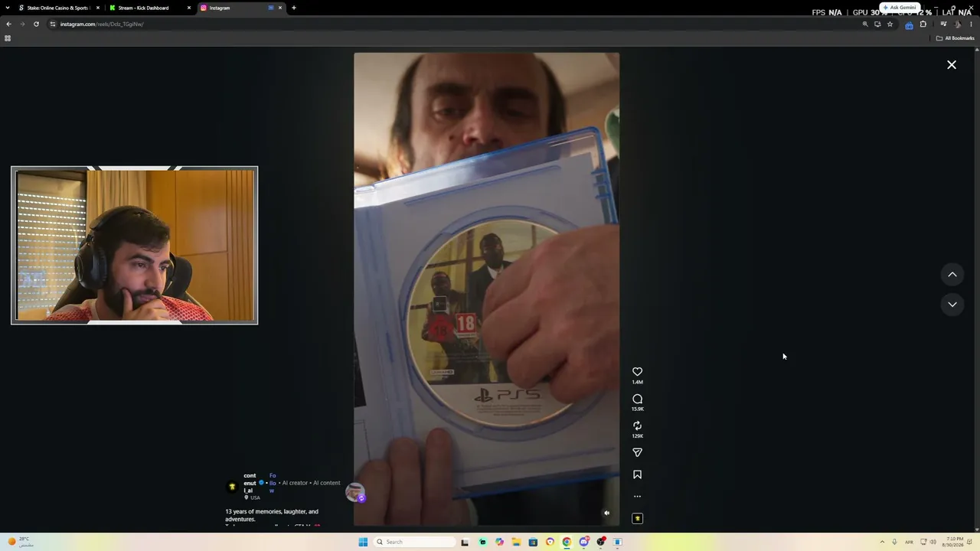Close the Instagram tab
The width and height of the screenshot is (980, 551).
pos(280,8)
